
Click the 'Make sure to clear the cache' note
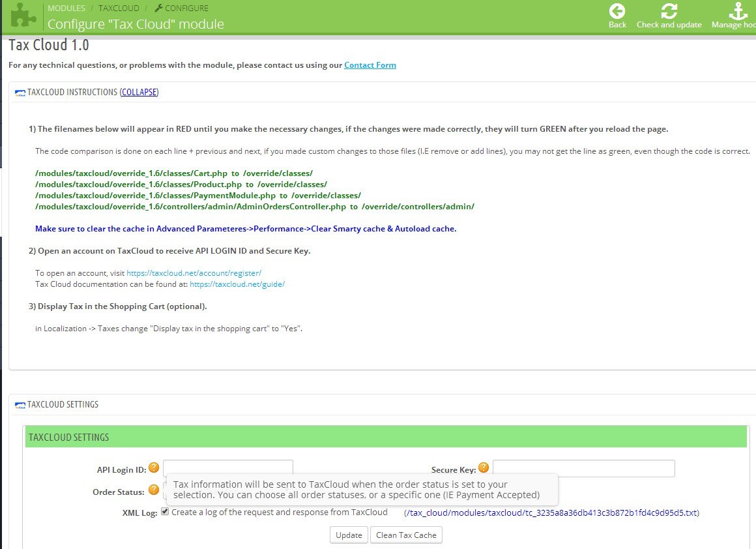click(246, 229)
